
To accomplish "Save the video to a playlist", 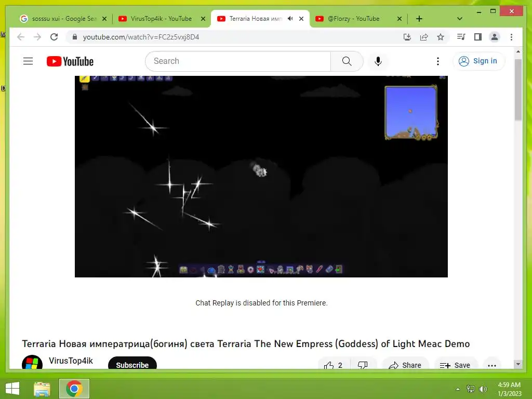I will tap(455, 365).
